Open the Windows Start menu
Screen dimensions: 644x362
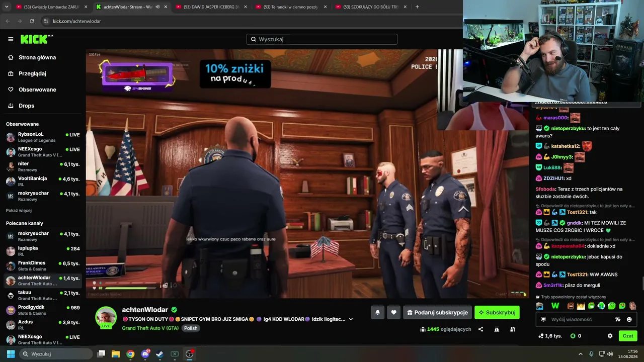pos(11,354)
